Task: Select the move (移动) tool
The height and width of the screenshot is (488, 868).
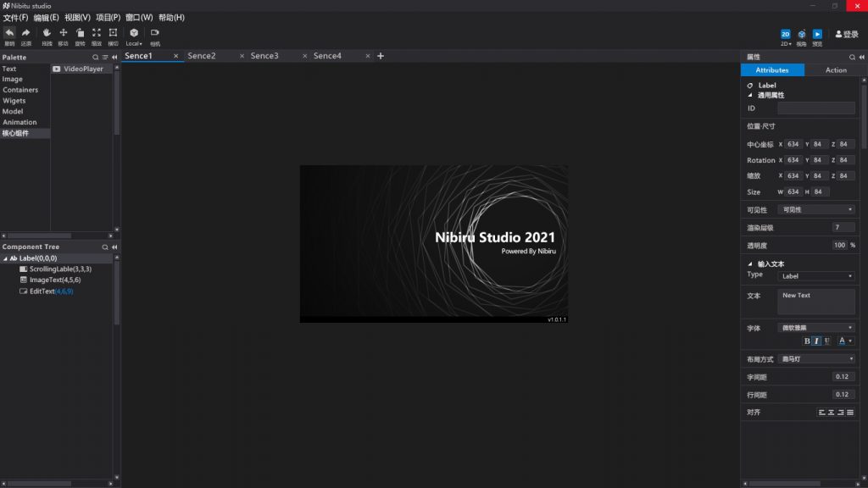Action: (x=64, y=33)
